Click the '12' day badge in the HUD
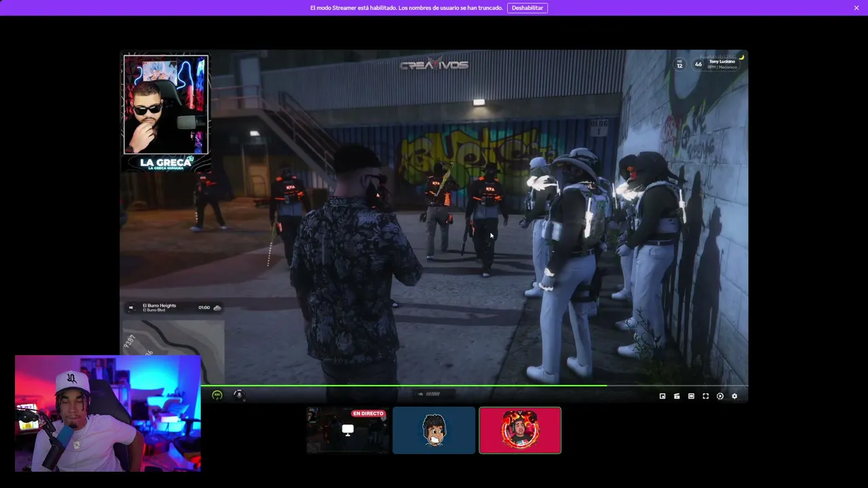Image resolution: width=868 pixels, height=488 pixels. [x=679, y=64]
